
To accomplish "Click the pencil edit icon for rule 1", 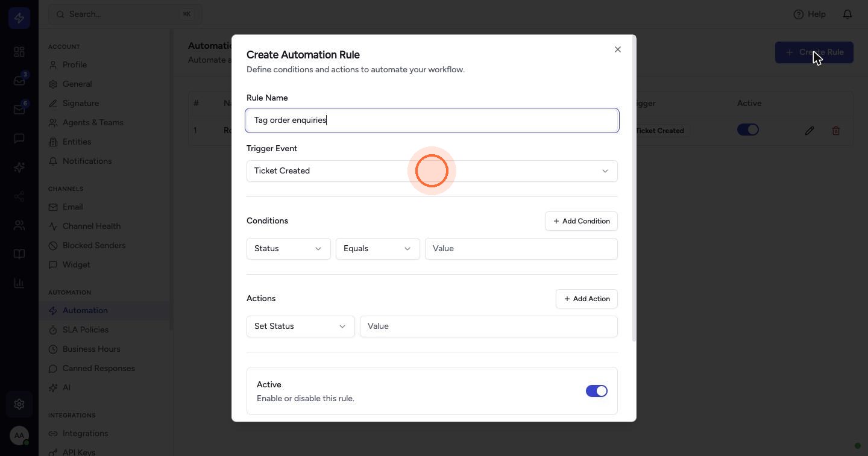I will (810, 130).
